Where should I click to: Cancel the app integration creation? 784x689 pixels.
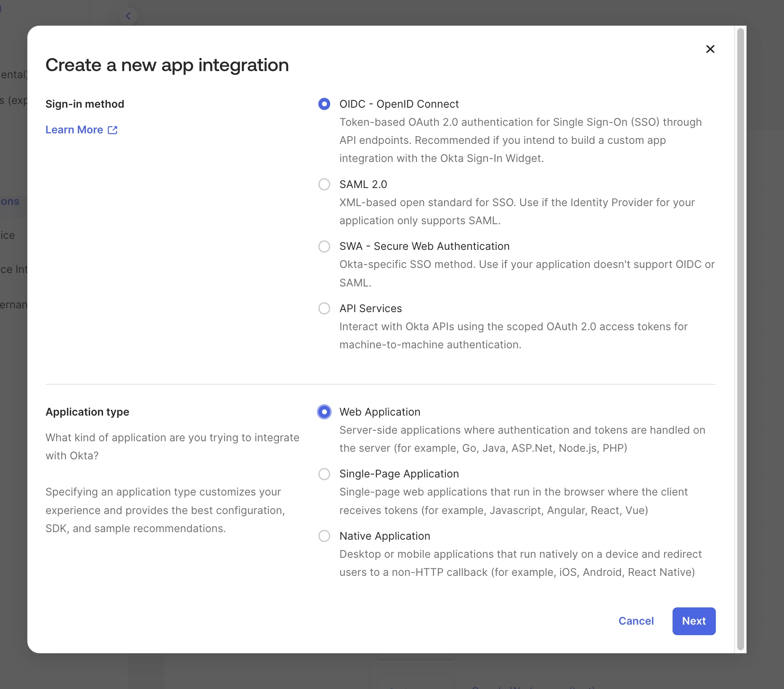(636, 621)
